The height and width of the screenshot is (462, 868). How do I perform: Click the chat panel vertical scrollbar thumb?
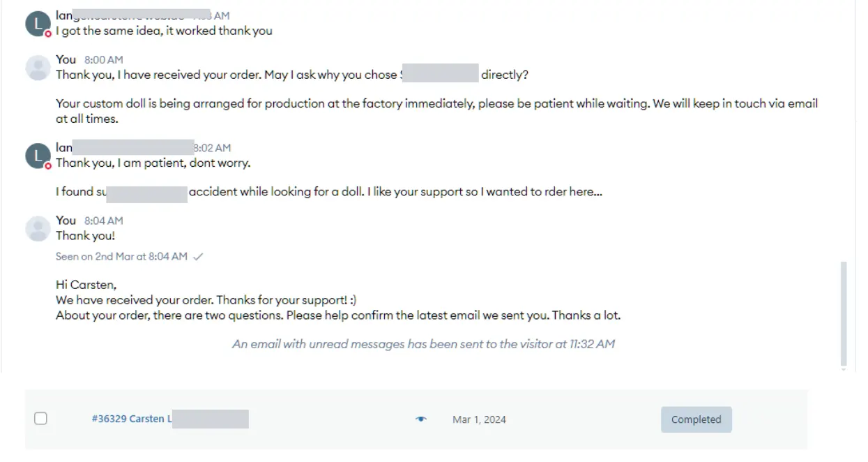pos(844,313)
